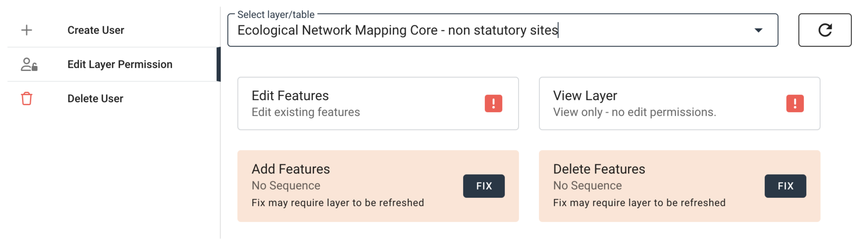
Task: Click FIX button for Delete Features
Action: click(x=785, y=186)
